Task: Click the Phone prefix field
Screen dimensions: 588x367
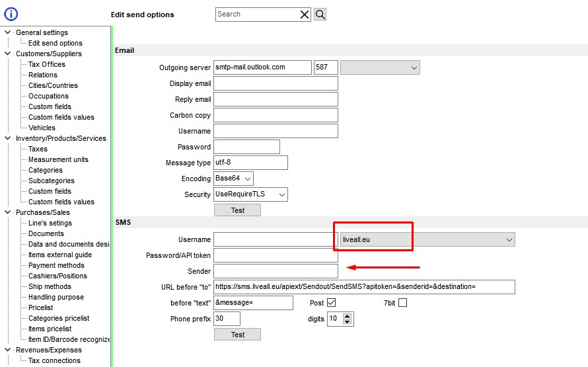Action: (x=227, y=319)
